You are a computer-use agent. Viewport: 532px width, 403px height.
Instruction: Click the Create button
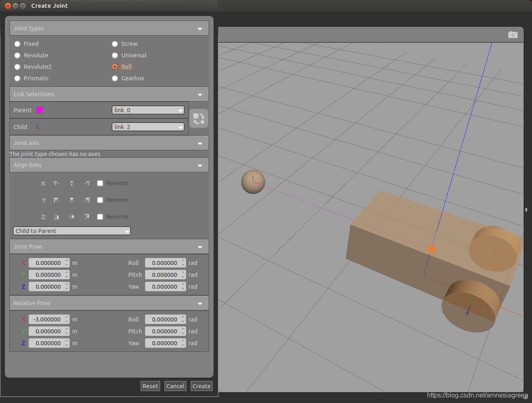pyautogui.click(x=202, y=386)
